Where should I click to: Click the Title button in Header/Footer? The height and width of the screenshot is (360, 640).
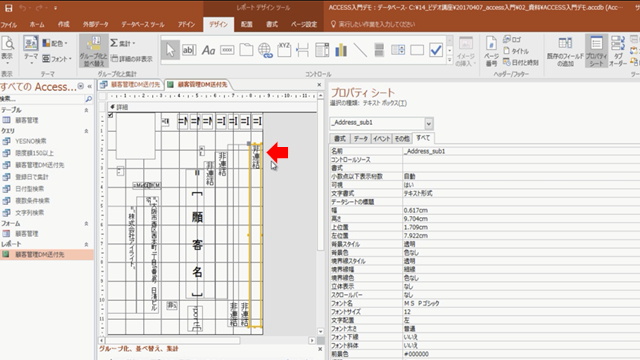[516, 51]
